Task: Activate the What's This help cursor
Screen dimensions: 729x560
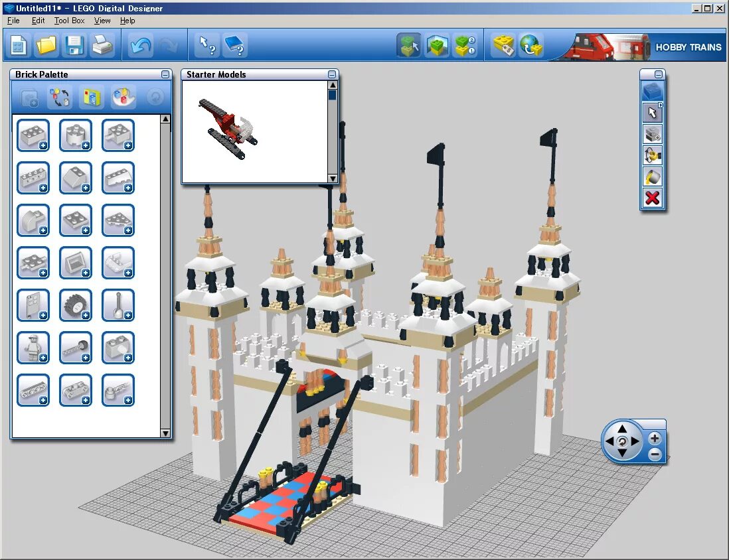Action: (207, 46)
